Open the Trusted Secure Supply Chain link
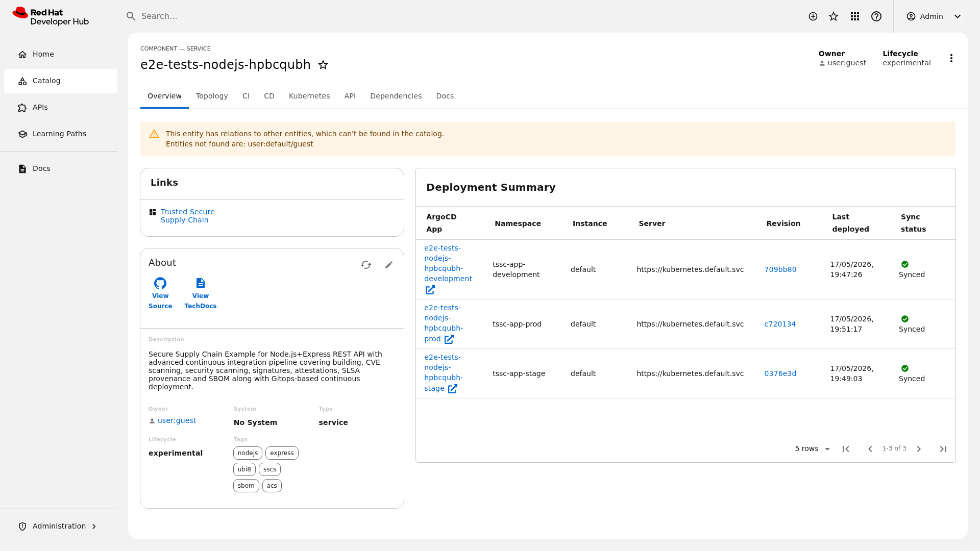Screen dimensions: 980x551 tap(188, 216)
